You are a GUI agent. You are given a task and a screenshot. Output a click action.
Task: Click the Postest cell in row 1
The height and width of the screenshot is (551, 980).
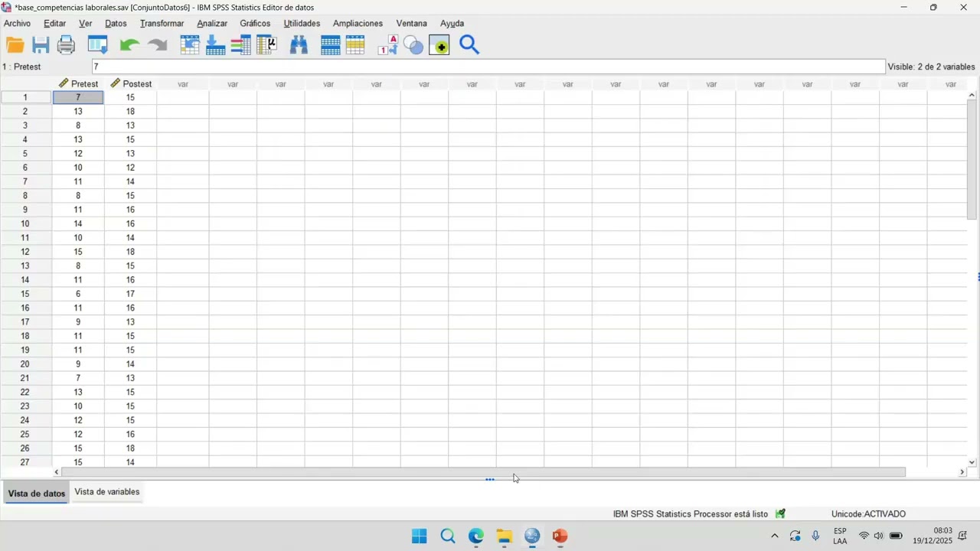[131, 97]
